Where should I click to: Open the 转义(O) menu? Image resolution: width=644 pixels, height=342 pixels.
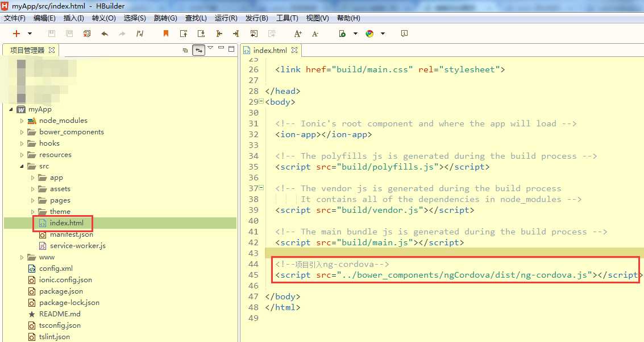pyautogui.click(x=103, y=18)
